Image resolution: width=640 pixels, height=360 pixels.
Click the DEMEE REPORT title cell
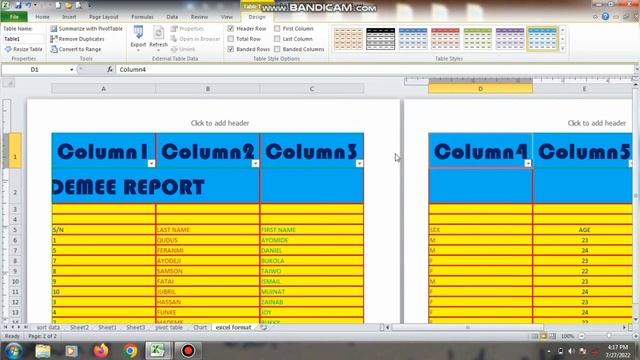point(156,186)
